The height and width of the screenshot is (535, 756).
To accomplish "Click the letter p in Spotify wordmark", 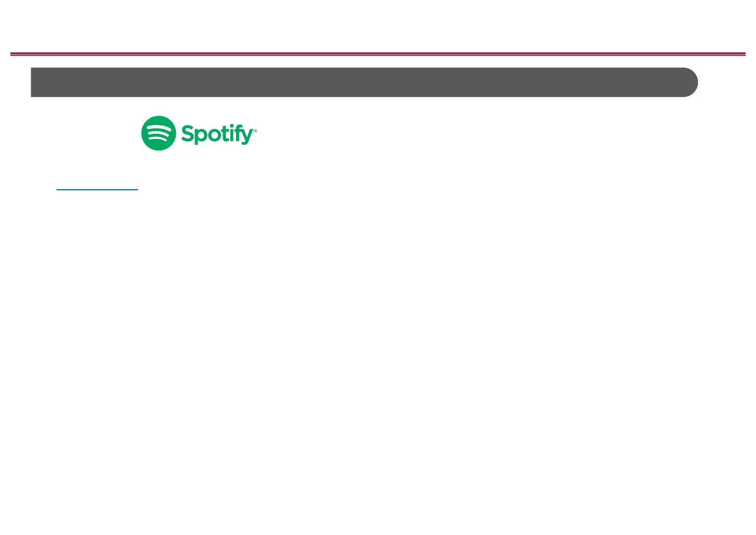I will (x=202, y=137).
